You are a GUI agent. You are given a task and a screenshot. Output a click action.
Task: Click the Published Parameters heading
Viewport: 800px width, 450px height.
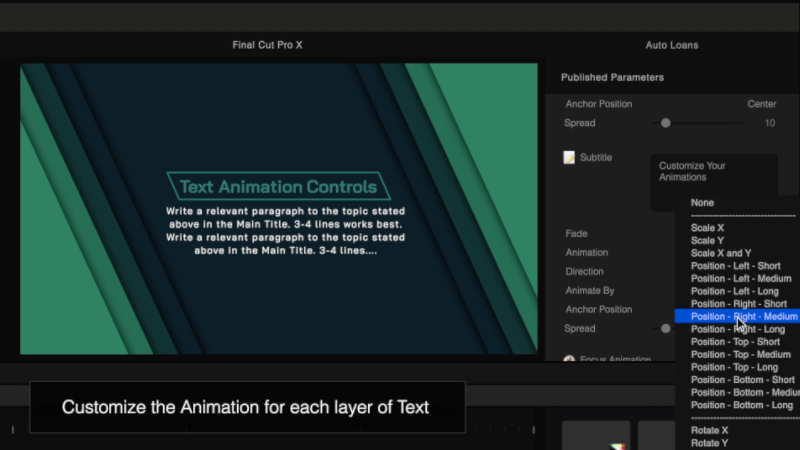tap(612, 78)
